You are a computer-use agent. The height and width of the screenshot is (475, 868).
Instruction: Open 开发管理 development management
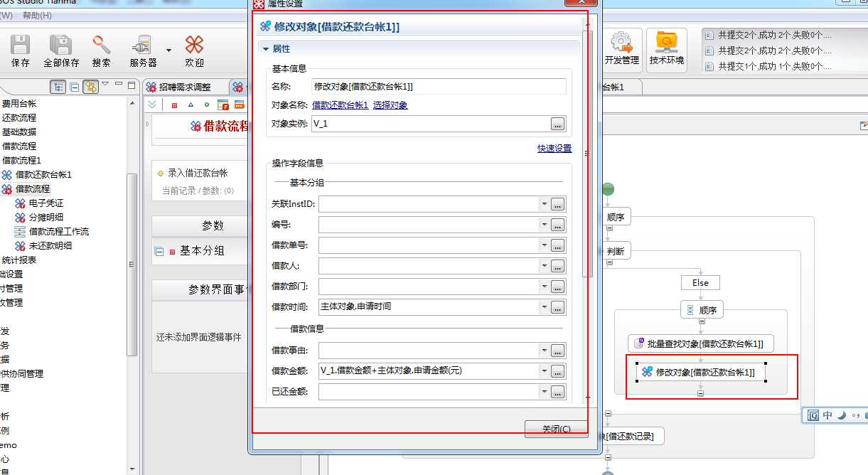tap(622, 50)
